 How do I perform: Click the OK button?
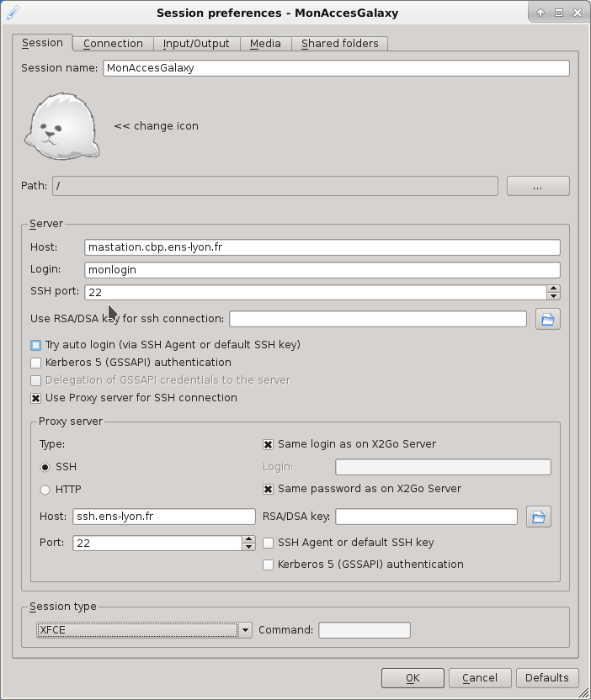413,678
